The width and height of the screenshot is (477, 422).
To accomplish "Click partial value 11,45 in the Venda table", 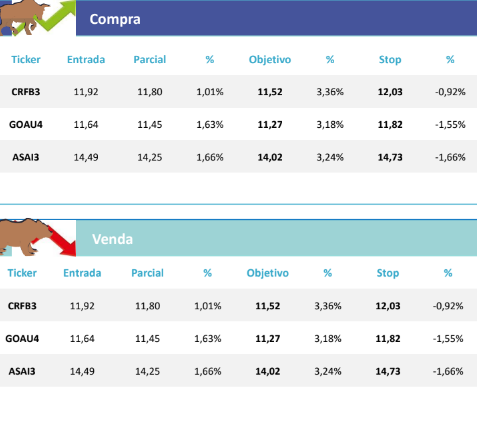I will [x=147, y=338].
